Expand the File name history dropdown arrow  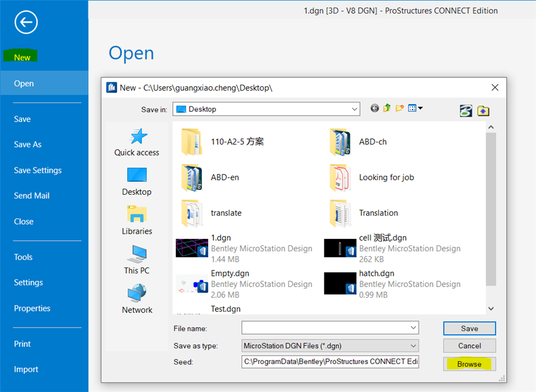tap(413, 328)
